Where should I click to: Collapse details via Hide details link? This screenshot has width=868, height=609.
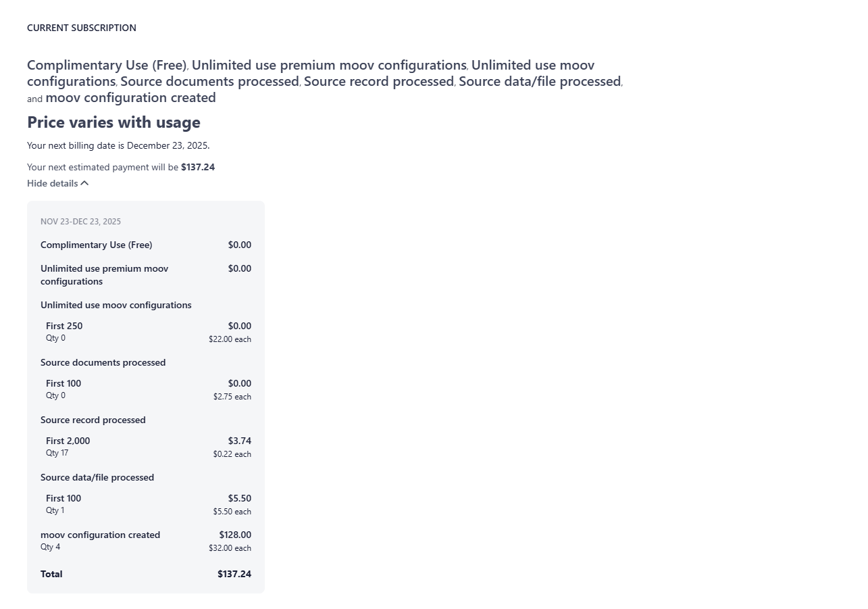point(52,183)
